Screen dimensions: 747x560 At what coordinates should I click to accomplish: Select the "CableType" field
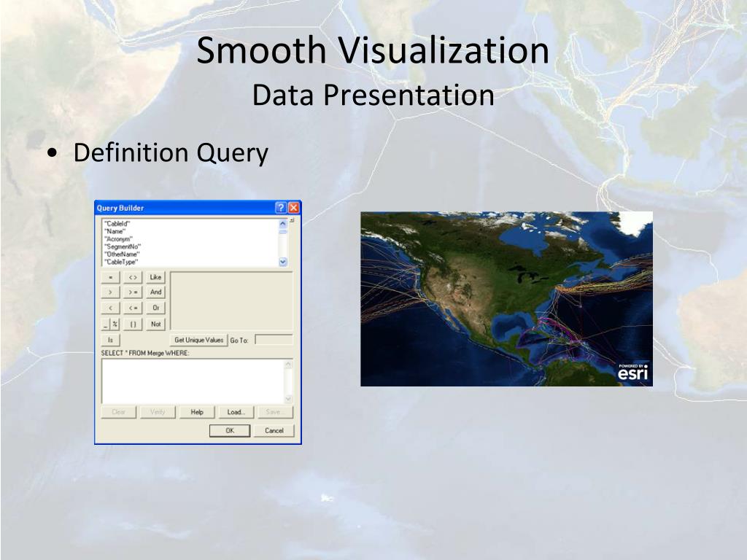pyautogui.click(x=120, y=262)
